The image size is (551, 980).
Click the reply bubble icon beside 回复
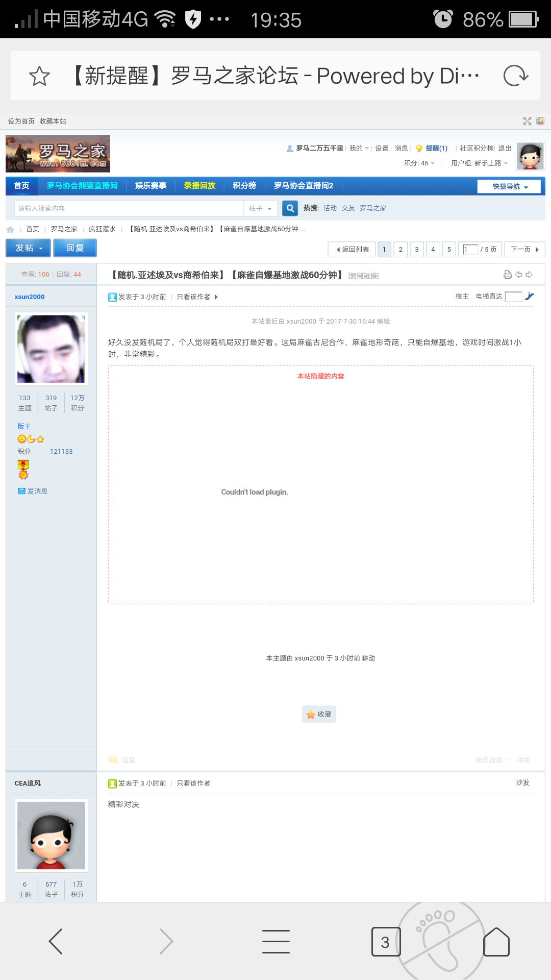click(113, 760)
